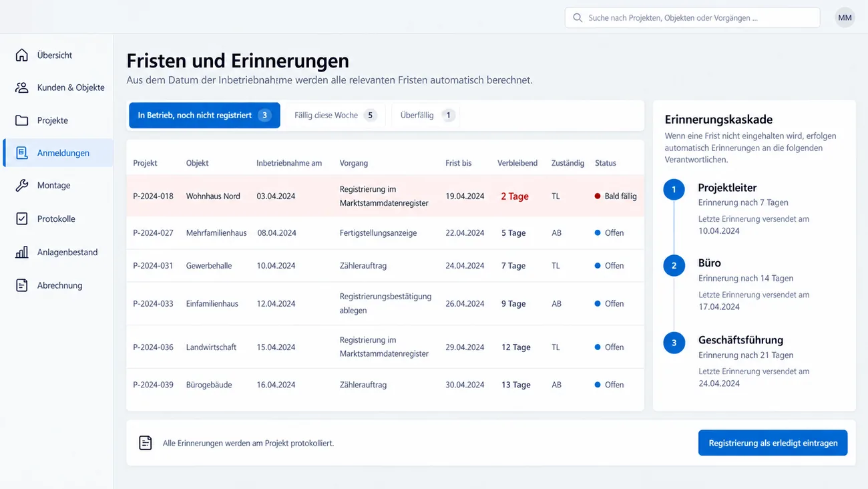The height and width of the screenshot is (489, 868).
Task: Click the 'Projektleiter' cascade heading
Action: point(727,188)
